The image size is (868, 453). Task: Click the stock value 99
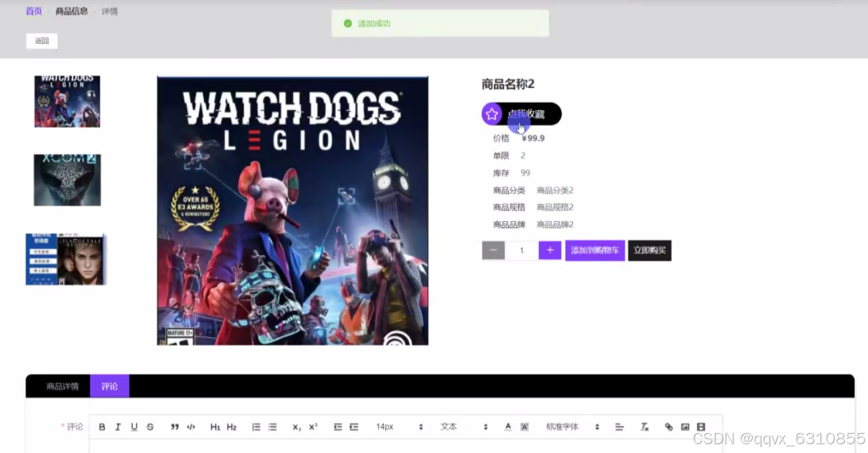tap(525, 173)
